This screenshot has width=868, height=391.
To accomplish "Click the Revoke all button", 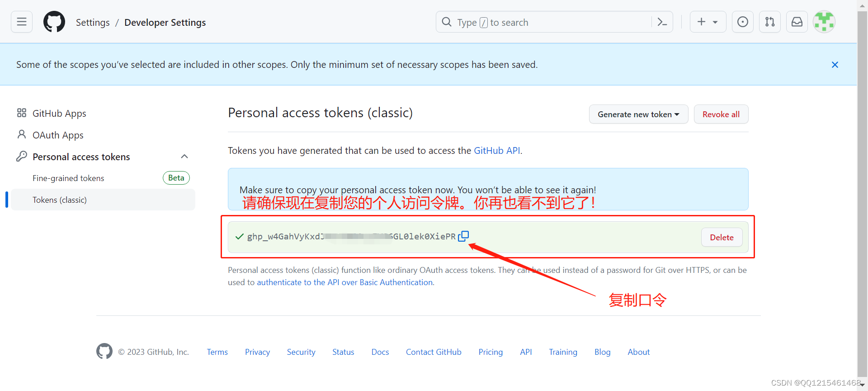I will point(721,114).
